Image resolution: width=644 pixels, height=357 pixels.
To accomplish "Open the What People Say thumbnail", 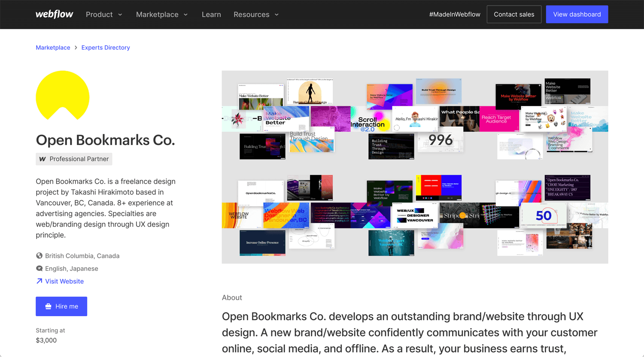I will tap(459, 119).
